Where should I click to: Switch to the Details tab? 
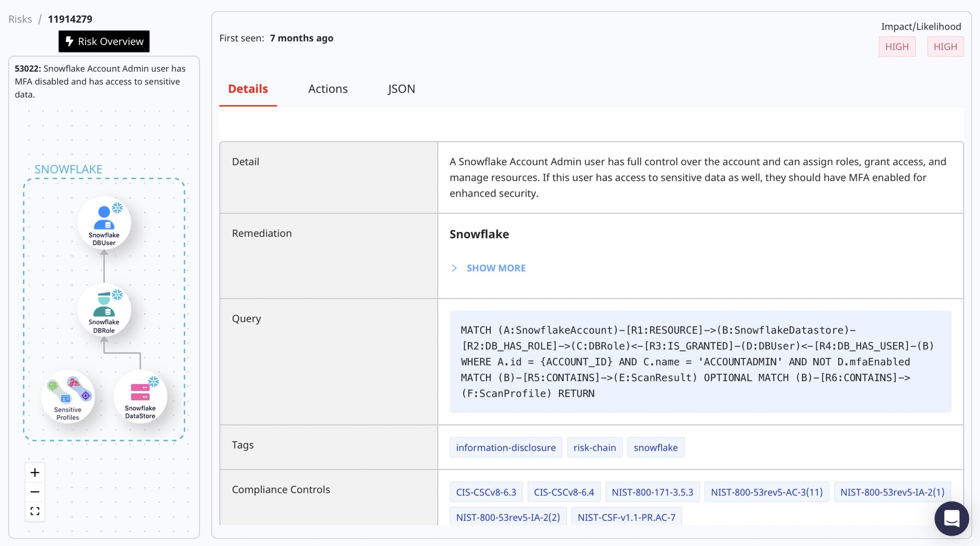(248, 89)
